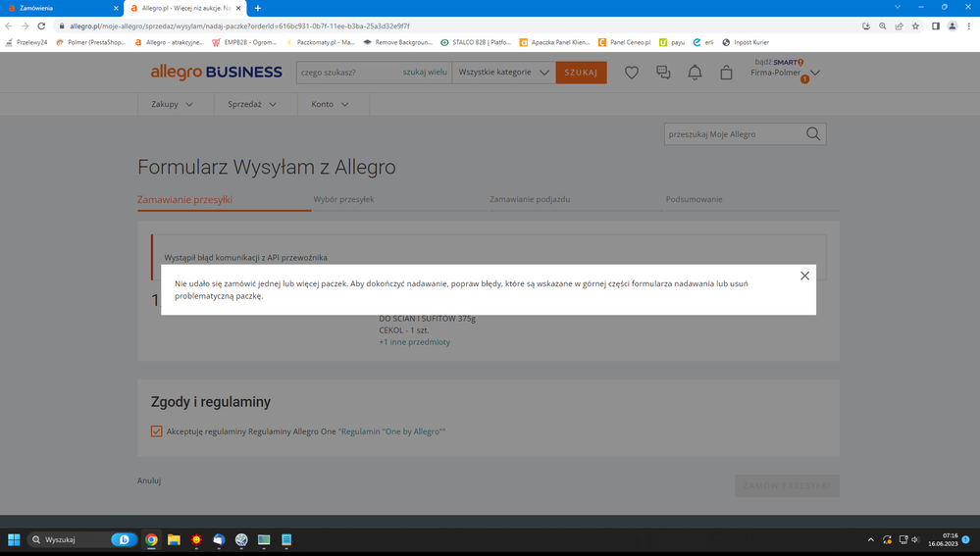Open Chrome three-dot menu
The width and height of the screenshot is (980, 556).
pos(969,26)
